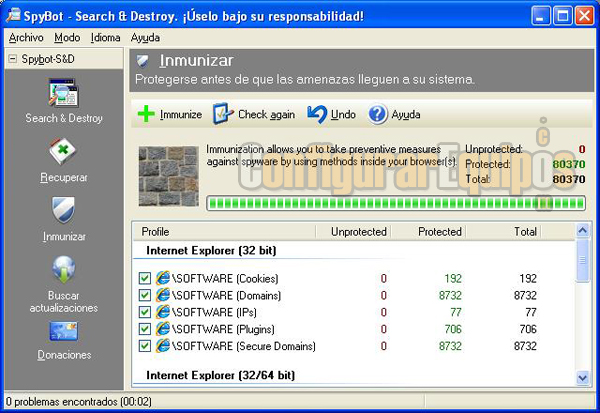Click the \SOFTWARE (Domains) row text
Screen dimensions: 600x413
tap(226, 295)
